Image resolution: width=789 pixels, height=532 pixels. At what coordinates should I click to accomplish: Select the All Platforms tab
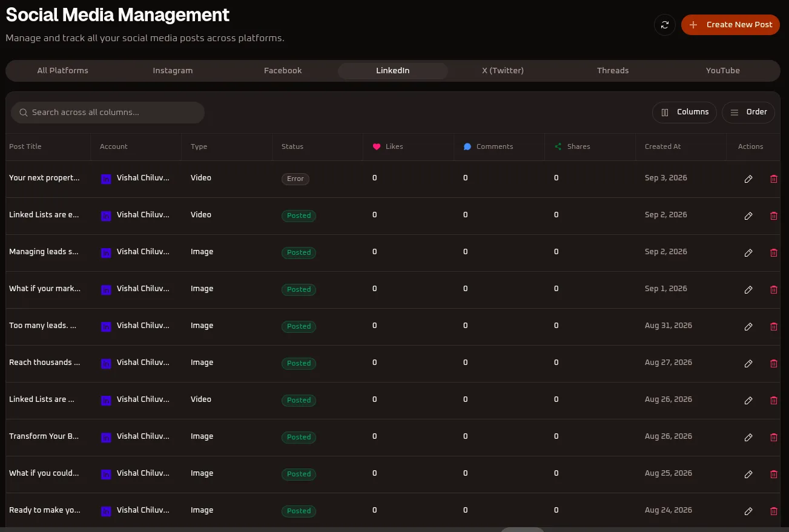pos(63,71)
